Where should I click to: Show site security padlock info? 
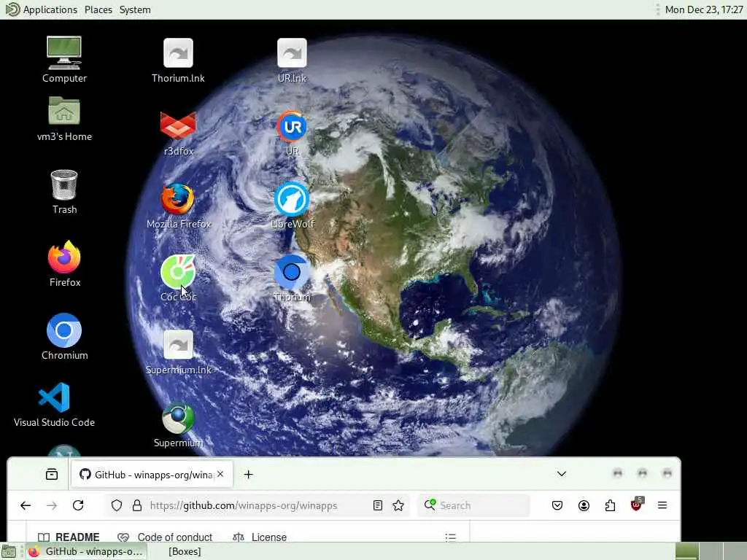coord(137,506)
